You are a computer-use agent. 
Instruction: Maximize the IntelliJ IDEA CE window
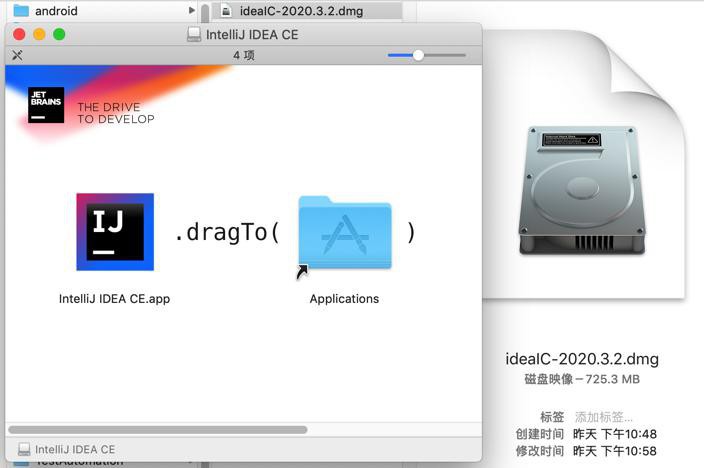[59, 35]
